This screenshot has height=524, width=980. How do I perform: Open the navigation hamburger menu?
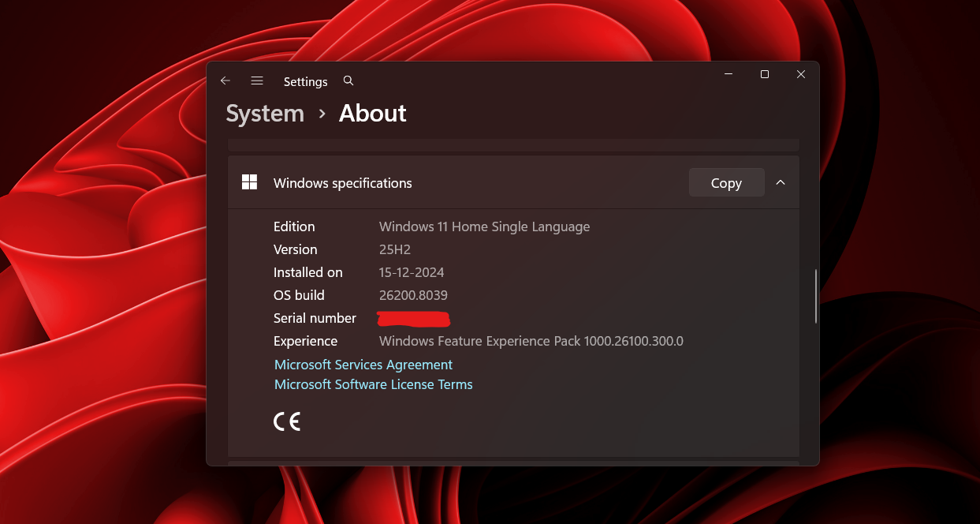[x=257, y=80]
